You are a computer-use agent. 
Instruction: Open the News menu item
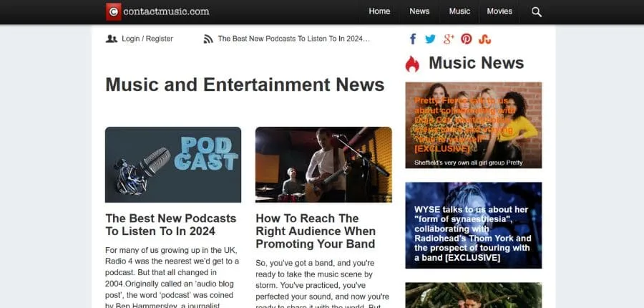click(419, 11)
